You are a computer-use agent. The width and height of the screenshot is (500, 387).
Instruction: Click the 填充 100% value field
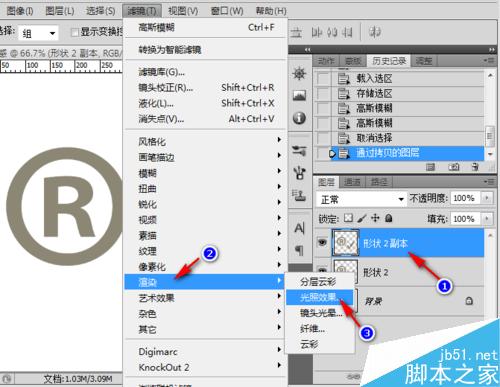tap(466, 219)
